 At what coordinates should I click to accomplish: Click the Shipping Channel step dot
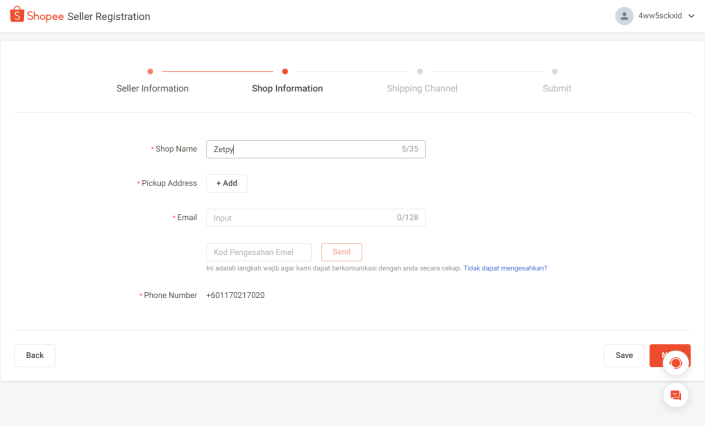coord(420,71)
